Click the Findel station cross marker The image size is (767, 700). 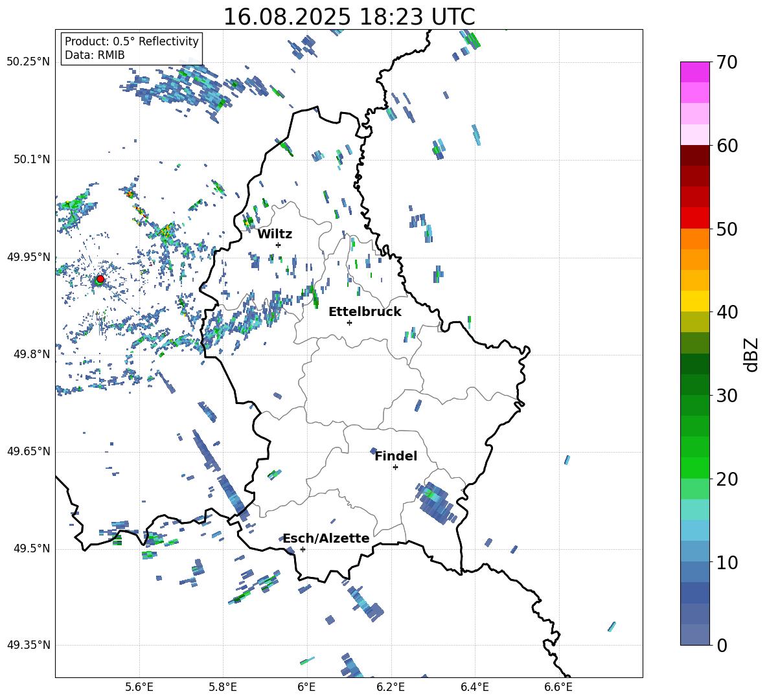point(395,468)
